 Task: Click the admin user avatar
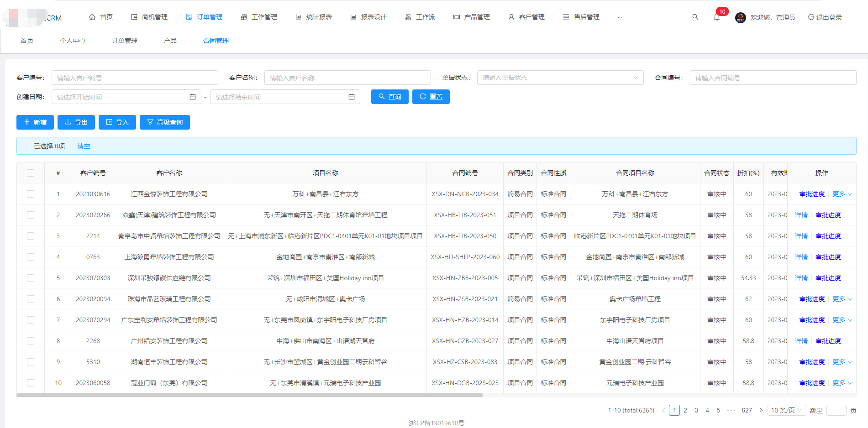coord(741,17)
